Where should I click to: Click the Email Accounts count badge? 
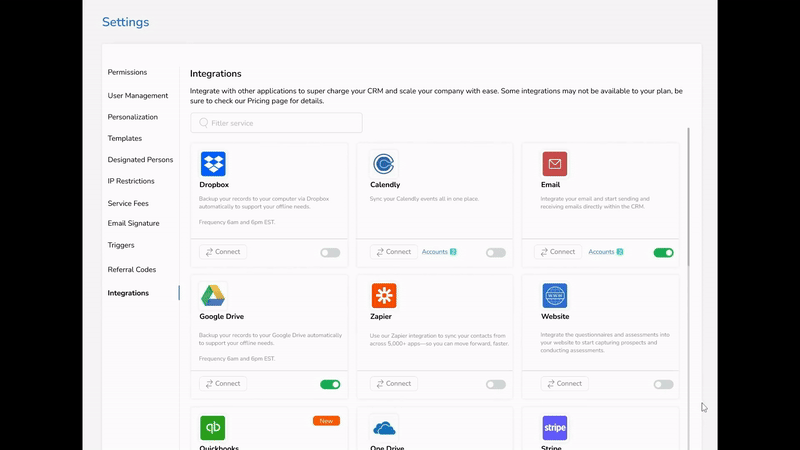tap(620, 252)
